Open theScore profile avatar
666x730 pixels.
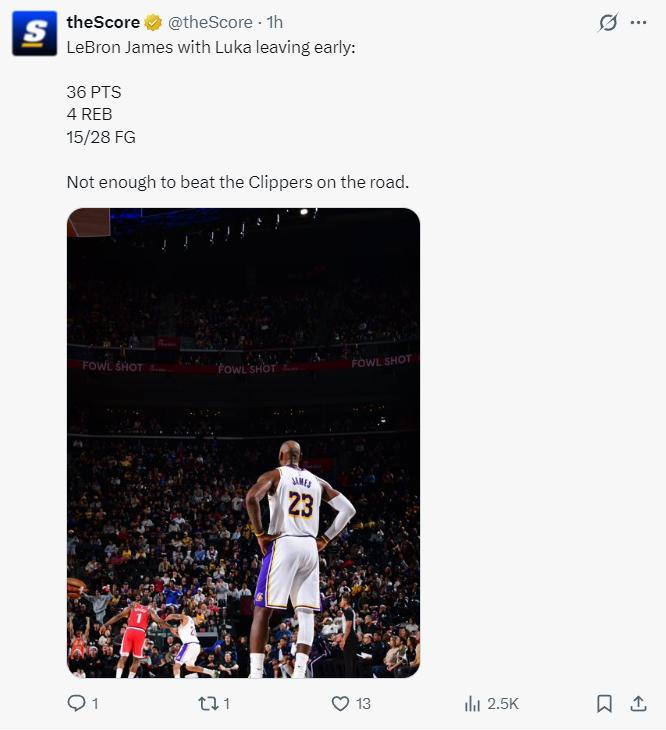click(x=34, y=34)
